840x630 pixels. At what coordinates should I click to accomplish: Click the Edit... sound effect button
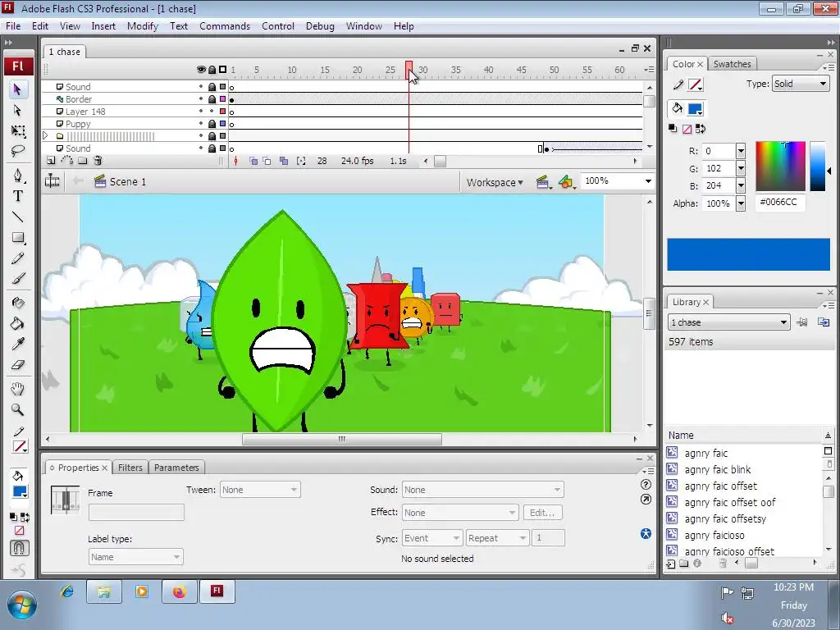pyautogui.click(x=542, y=513)
